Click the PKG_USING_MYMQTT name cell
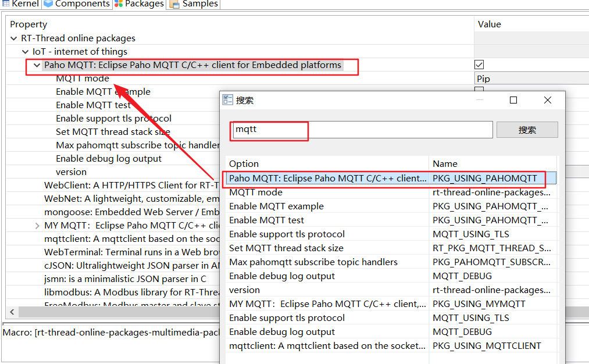This screenshot has width=589, height=364. coord(479,304)
